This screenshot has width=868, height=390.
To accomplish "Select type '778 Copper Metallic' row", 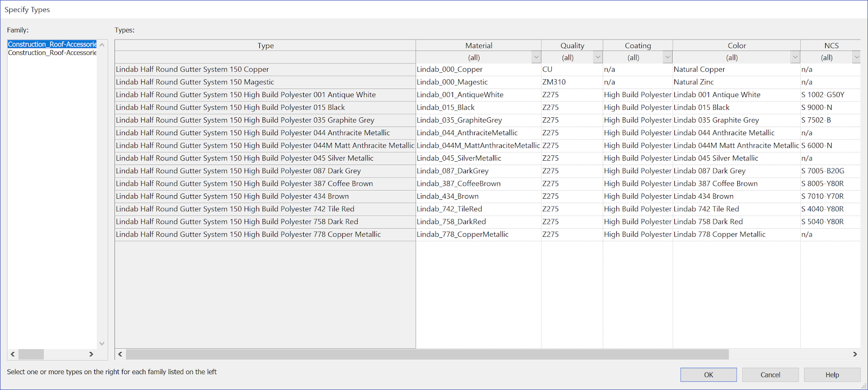I will point(265,234).
